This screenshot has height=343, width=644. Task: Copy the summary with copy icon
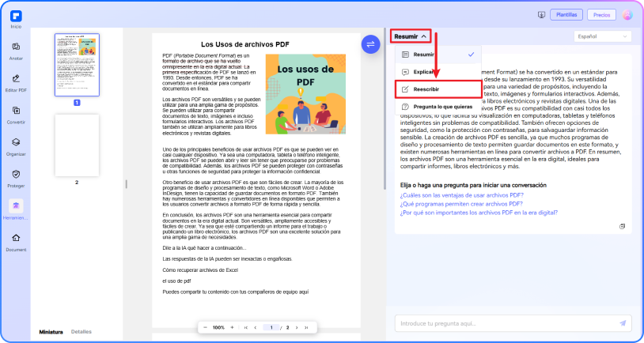[x=622, y=226]
